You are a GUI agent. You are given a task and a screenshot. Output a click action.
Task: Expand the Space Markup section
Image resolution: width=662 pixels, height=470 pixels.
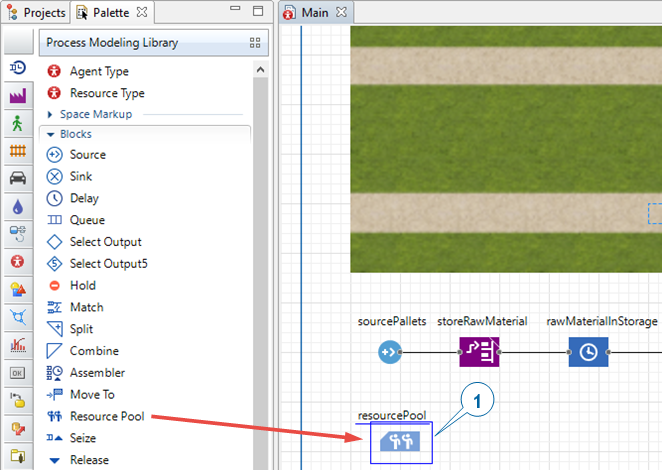(50, 114)
